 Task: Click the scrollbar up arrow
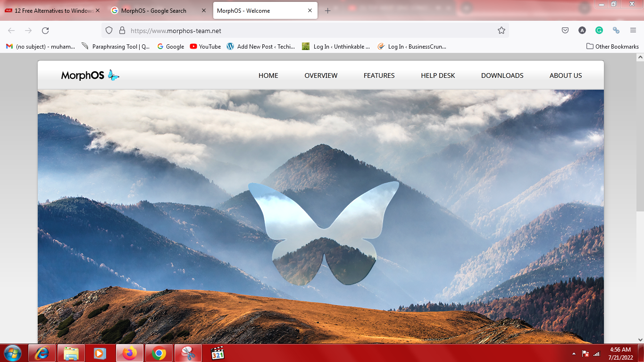point(640,56)
